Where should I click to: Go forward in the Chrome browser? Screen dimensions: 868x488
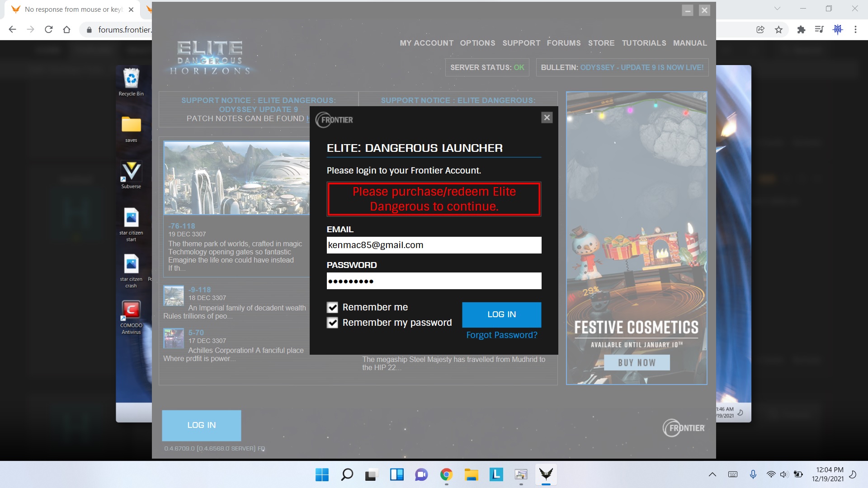pos(30,29)
